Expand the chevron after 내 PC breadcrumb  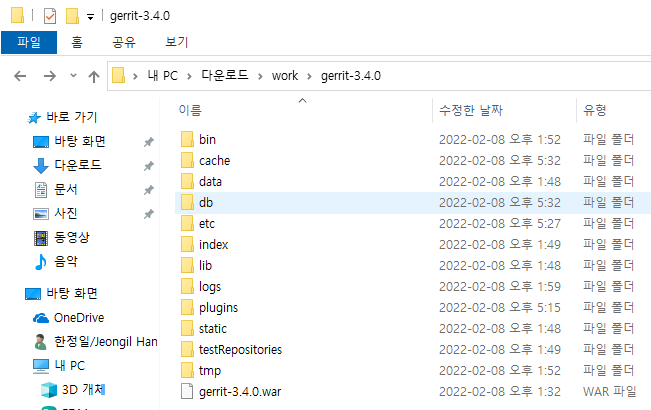coord(189,76)
